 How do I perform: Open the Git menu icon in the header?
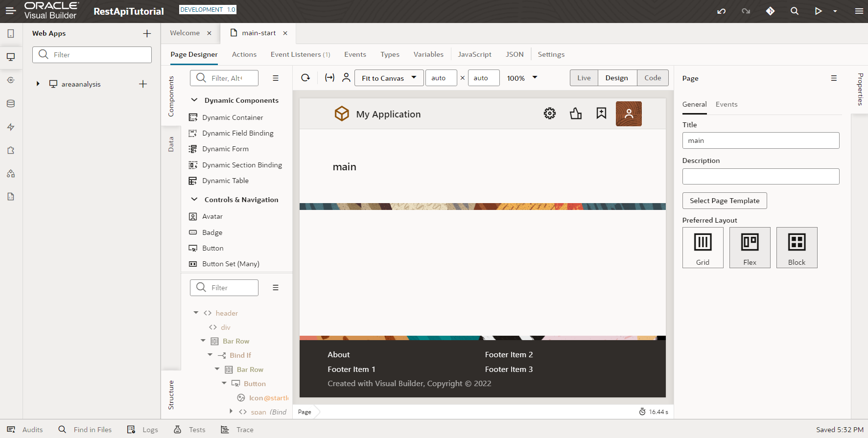point(770,11)
